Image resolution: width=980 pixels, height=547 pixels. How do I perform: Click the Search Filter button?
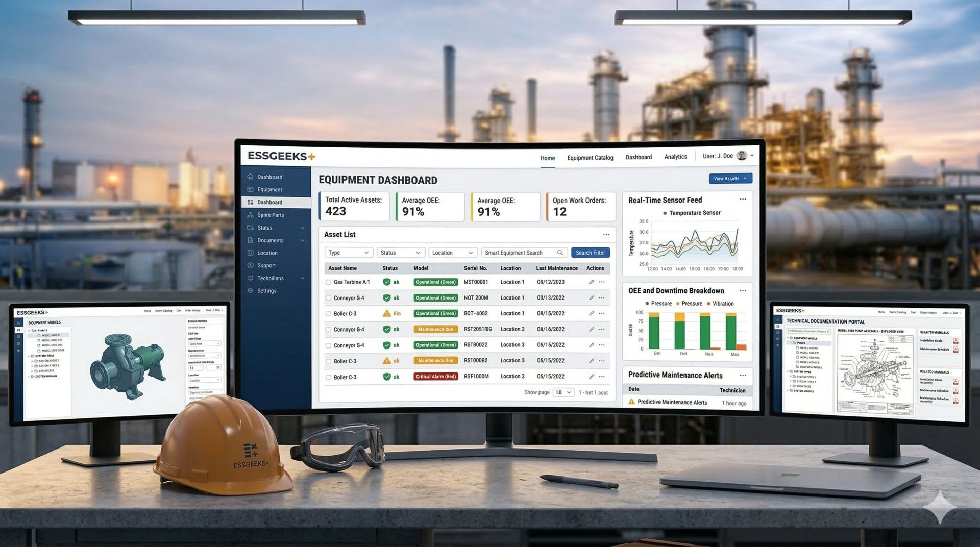point(590,253)
